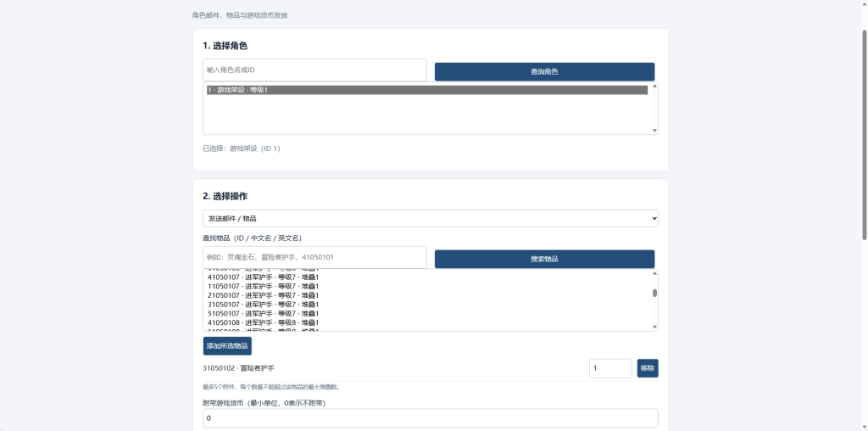Focus quantity field for 31050102 冒险者护手
The image size is (868, 431).
pyautogui.click(x=610, y=368)
